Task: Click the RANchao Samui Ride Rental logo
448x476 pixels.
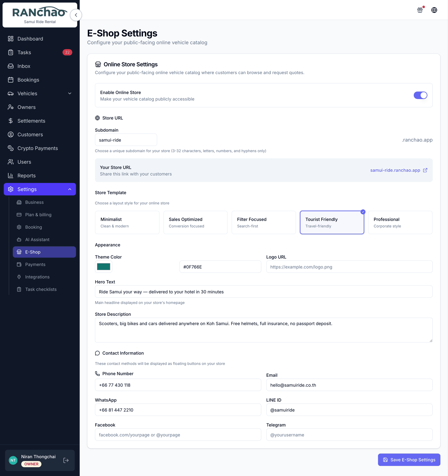Action: 40,15
